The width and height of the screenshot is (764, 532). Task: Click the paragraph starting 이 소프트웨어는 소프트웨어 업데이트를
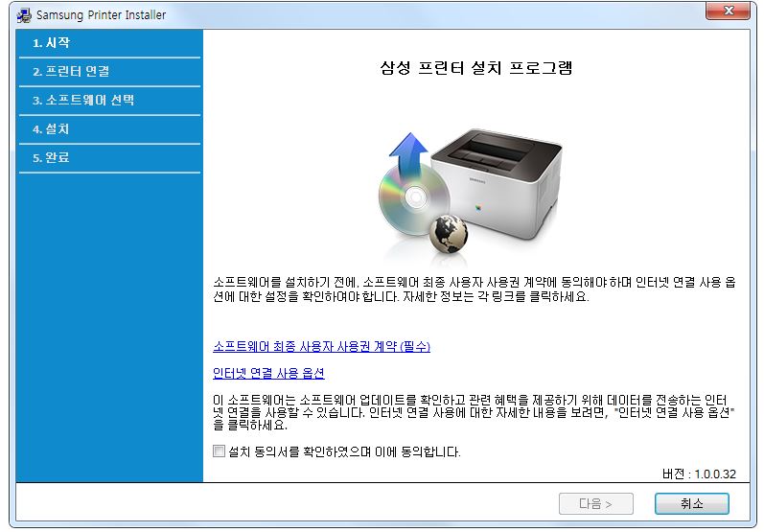tap(474, 412)
